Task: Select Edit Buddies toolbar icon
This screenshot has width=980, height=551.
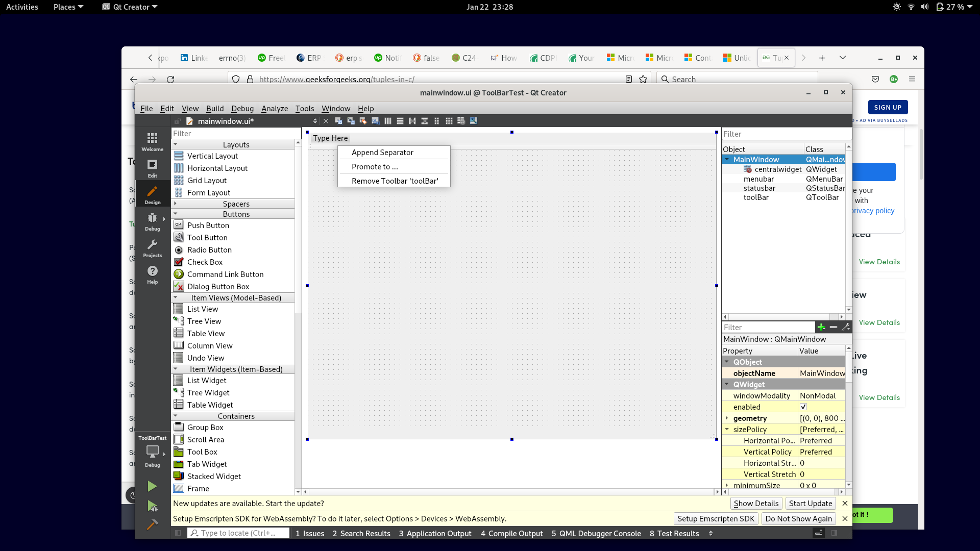Action: (x=363, y=121)
